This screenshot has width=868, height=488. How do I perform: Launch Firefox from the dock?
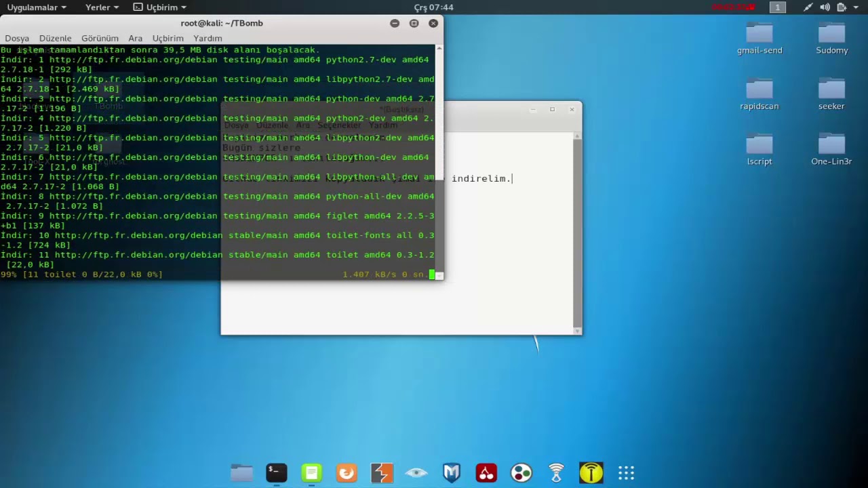pyautogui.click(x=347, y=472)
